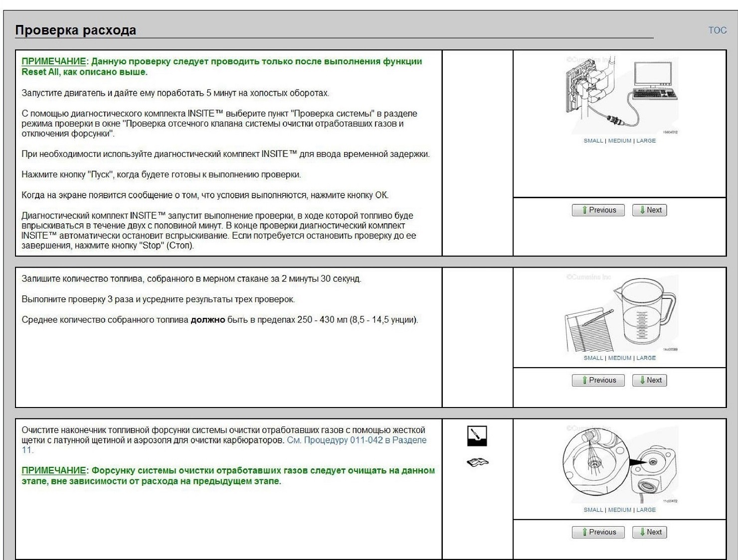The image size is (738, 560).
Task: Select MEDIUM size under injector nozzle image
Action: (x=620, y=510)
